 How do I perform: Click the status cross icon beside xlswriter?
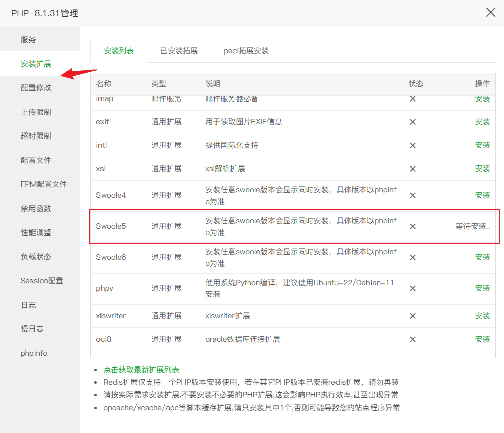(x=413, y=315)
